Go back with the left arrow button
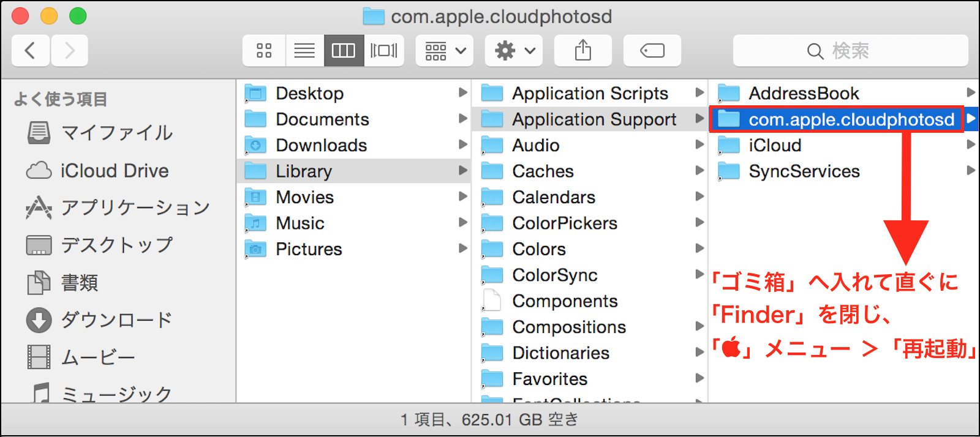 30,50
